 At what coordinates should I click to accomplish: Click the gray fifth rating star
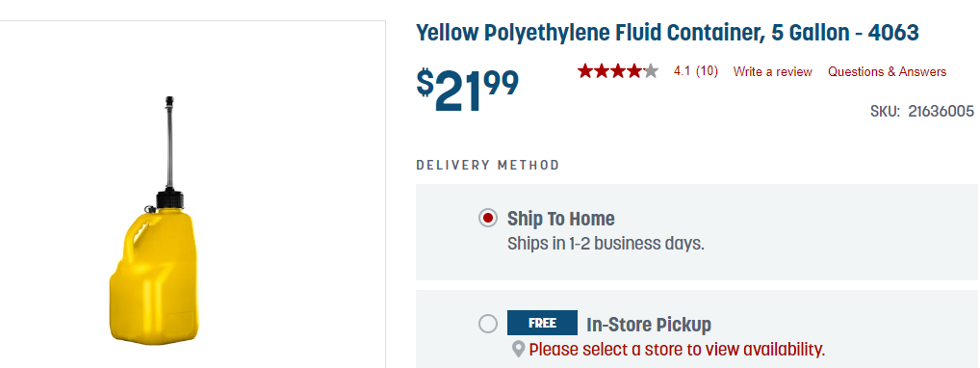pos(651,70)
